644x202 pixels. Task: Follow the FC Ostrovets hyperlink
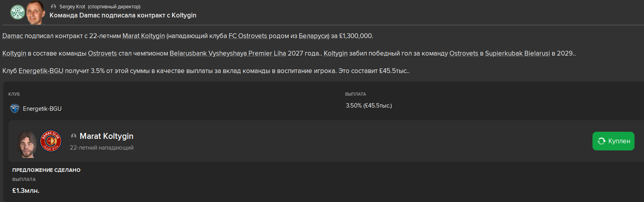pyautogui.click(x=248, y=36)
